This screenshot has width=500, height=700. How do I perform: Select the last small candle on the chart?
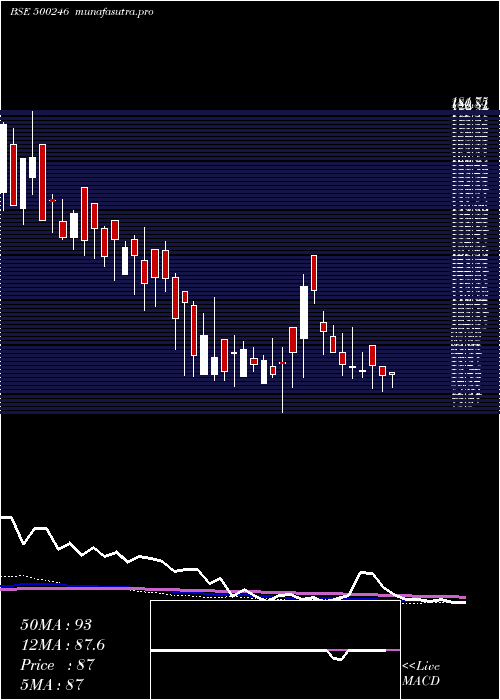pos(392,373)
